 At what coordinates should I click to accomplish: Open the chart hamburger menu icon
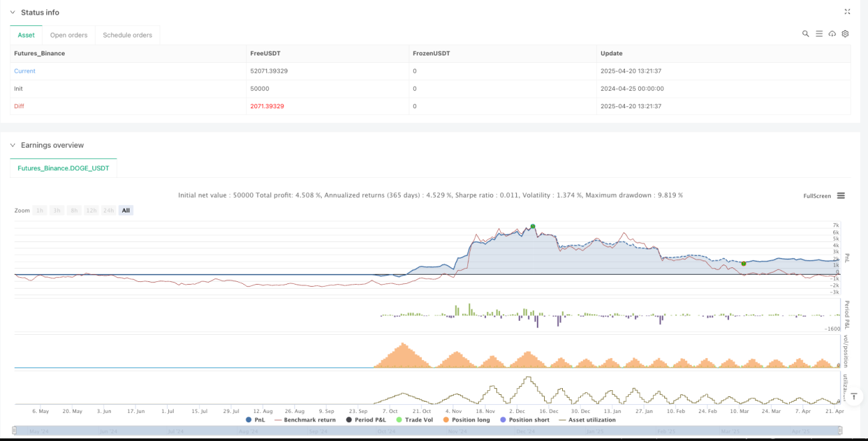pyautogui.click(x=841, y=196)
